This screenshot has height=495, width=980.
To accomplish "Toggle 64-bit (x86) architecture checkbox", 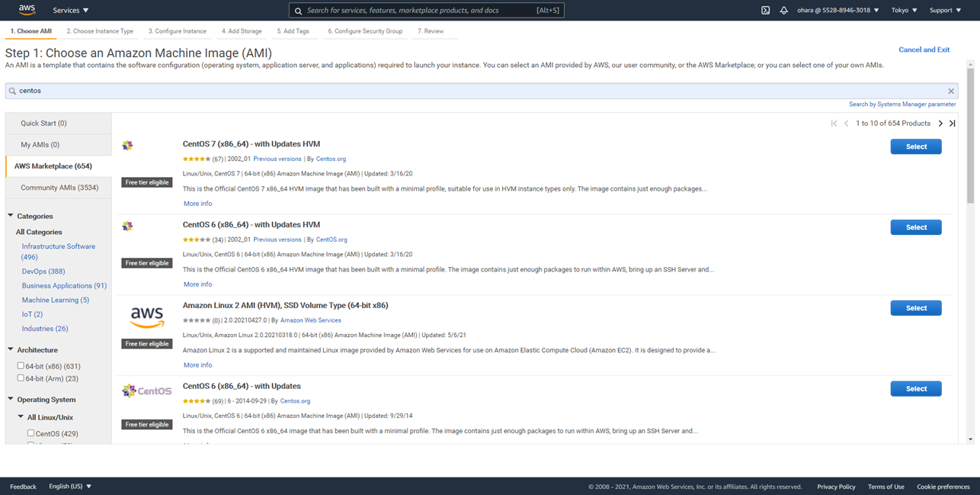I will (21, 365).
